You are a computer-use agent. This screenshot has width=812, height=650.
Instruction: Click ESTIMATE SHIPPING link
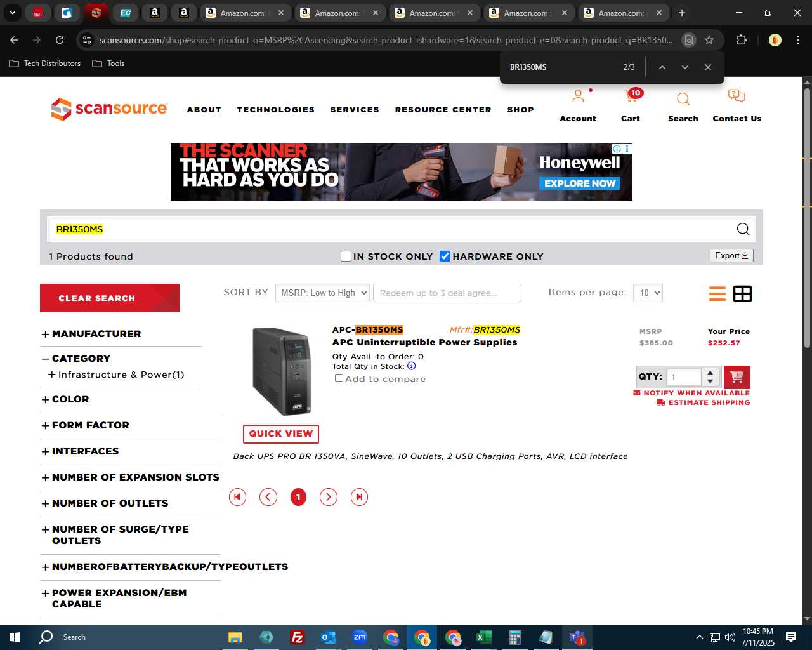(704, 402)
